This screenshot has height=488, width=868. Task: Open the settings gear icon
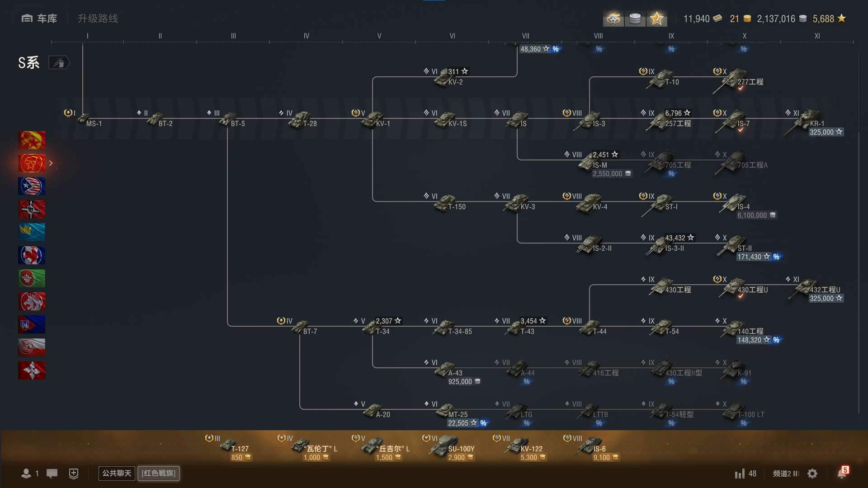click(x=812, y=474)
